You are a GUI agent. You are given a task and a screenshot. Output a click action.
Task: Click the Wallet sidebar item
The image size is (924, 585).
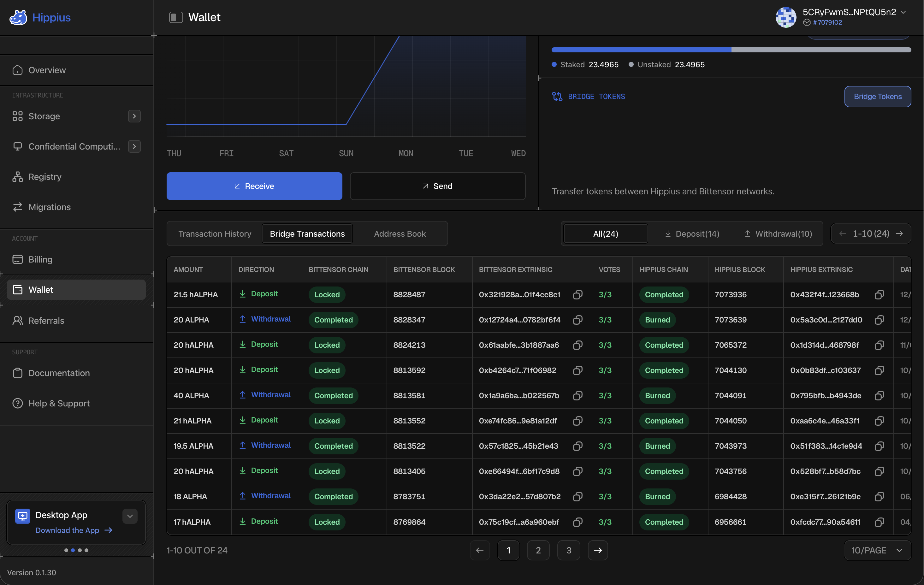[x=77, y=290]
